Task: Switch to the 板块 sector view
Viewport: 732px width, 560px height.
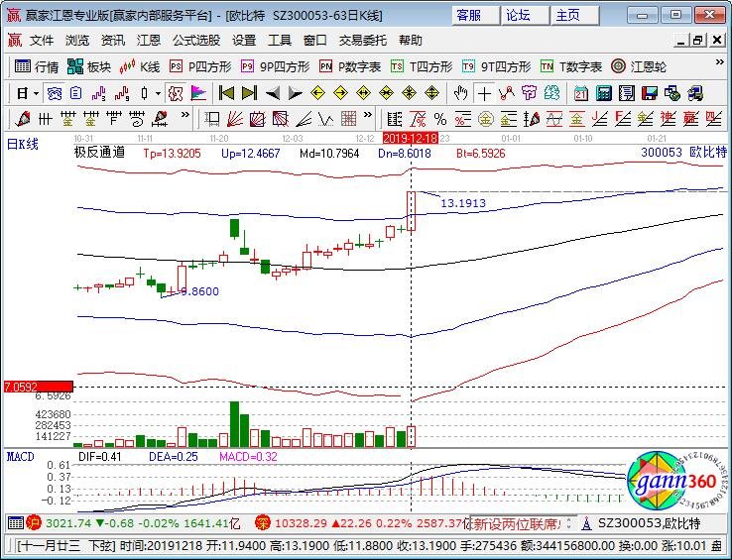Action: (88, 66)
